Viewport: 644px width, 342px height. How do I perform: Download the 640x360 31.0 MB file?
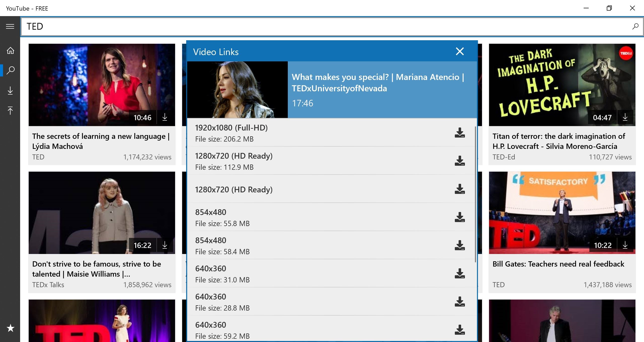(460, 274)
